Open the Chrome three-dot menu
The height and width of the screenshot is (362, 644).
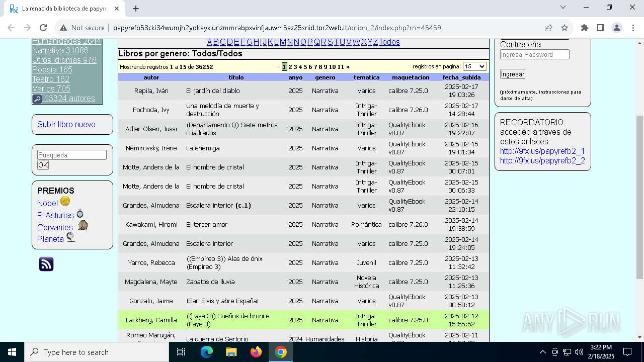633,28
